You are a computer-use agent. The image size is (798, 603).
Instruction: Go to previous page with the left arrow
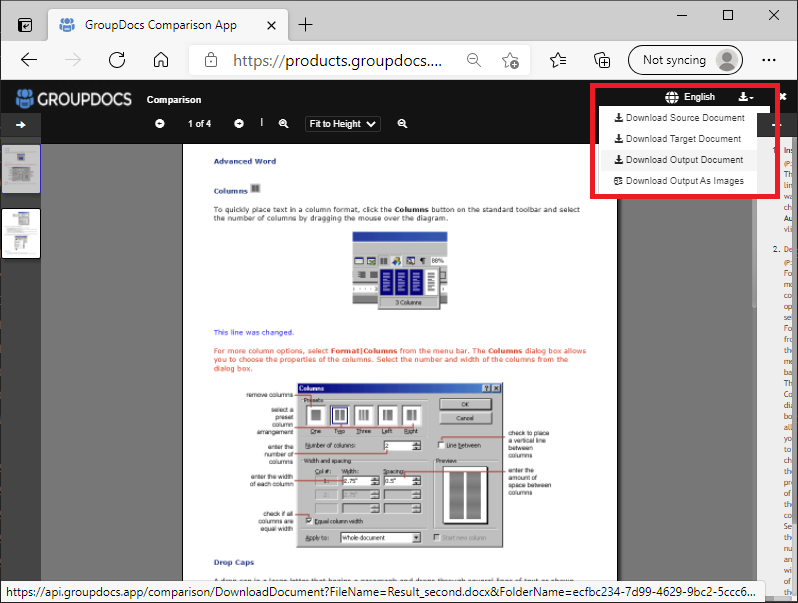coord(160,124)
